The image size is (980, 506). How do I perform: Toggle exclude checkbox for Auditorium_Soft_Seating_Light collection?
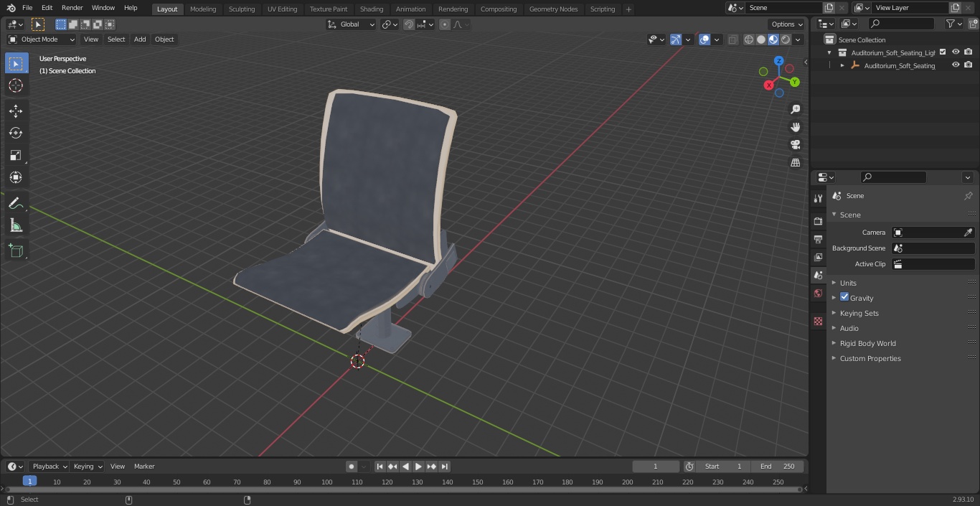tap(943, 52)
